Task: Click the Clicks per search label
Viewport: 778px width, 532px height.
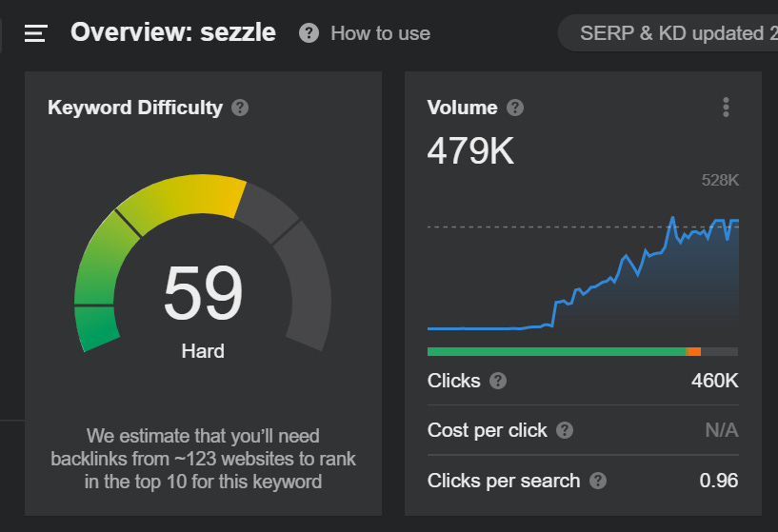Action: (x=504, y=481)
